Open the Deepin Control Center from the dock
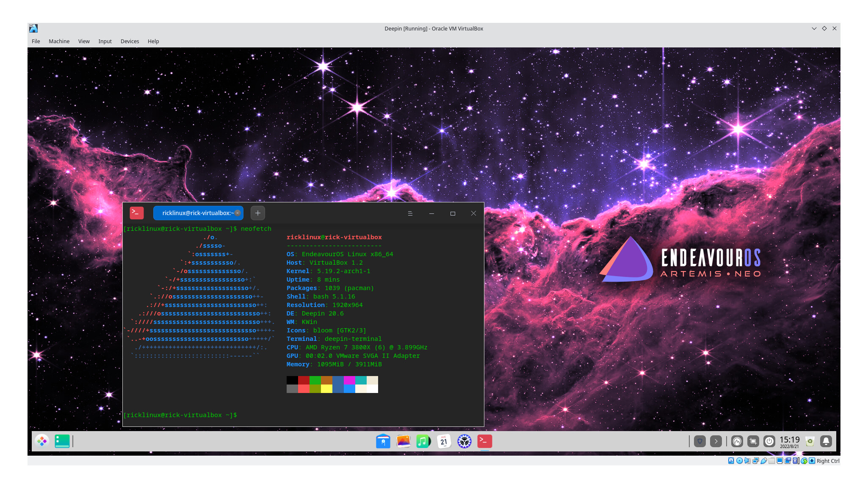This screenshot has height=498, width=868. (464, 441)
